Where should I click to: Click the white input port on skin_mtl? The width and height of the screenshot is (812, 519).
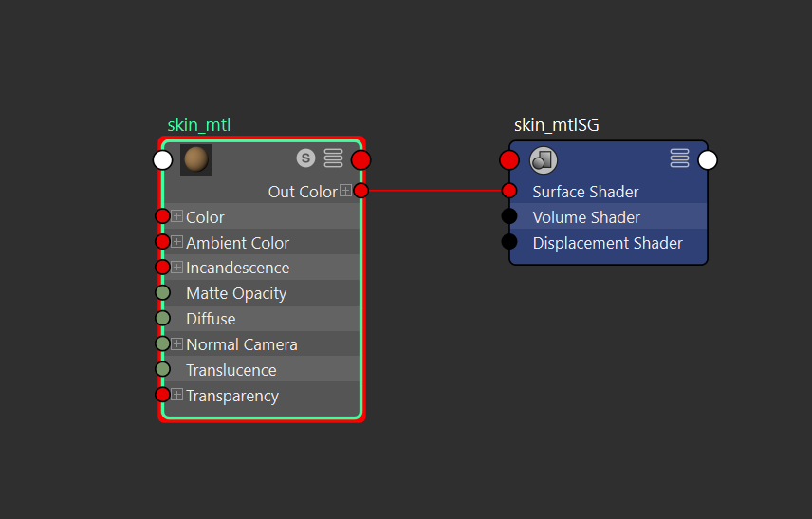(162, 160)
